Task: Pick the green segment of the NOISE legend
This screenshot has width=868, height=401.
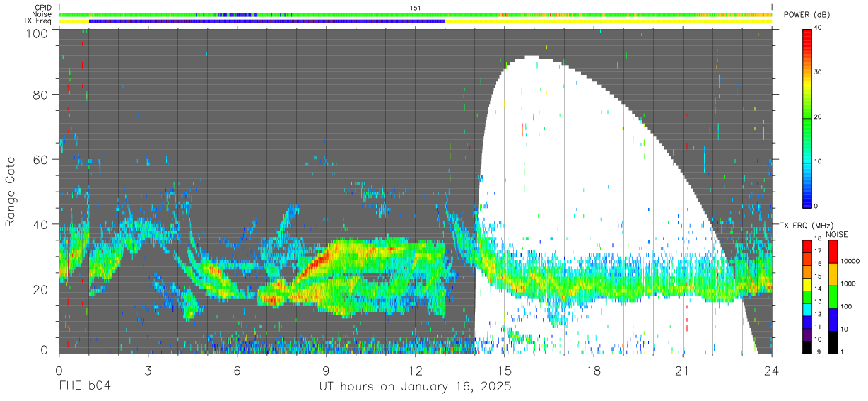Action: click(832, 296)
